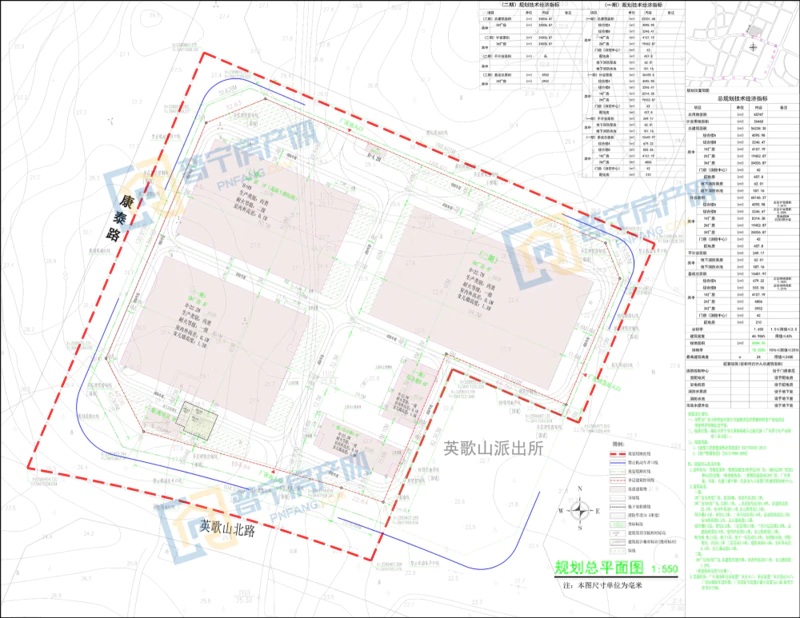
Task: Click the red dashed land boundary legend symbol
Action: pos(619,455)
